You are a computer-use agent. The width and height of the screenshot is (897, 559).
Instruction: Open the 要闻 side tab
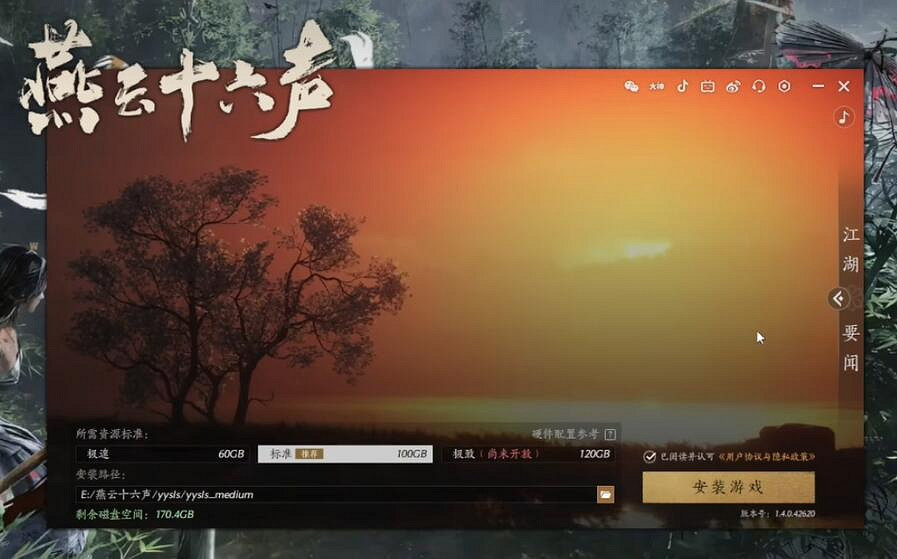(851, 348)
